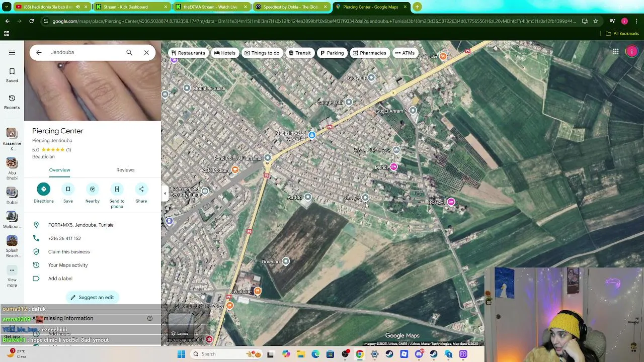Click the Suggest an edit button

tap(92, 297)
